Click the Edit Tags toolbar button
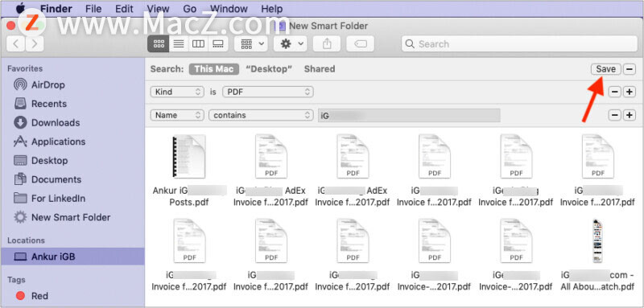 pos(360,44)
